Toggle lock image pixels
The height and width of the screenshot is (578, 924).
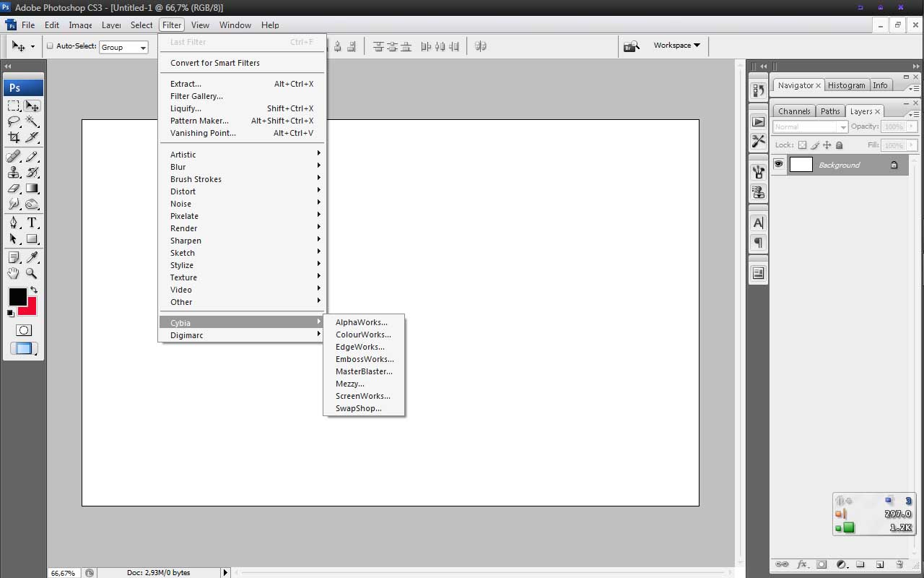[x=814, y=145]
